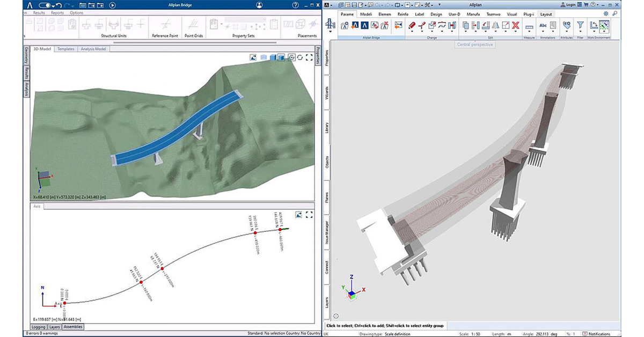Click the run/play icon in Allplan Bridge title bar
Screen dimensions: 644x337
coord(112,5)
